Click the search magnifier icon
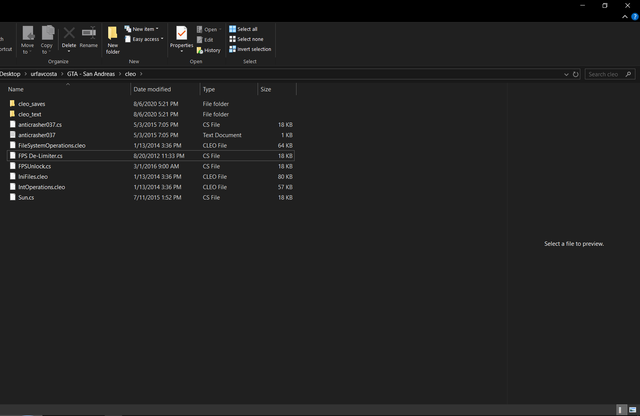Image resolution: width=640 pixels, height=416 pixels. pos(628,74)
